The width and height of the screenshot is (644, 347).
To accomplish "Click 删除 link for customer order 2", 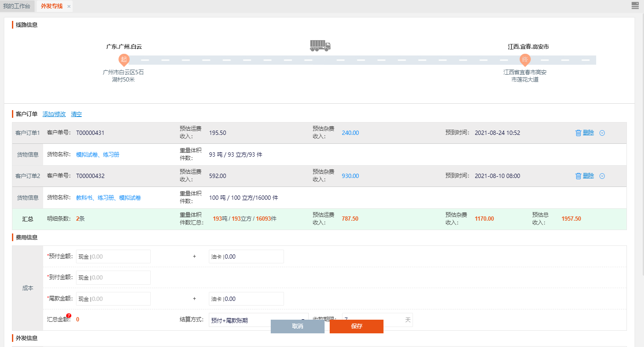I will tap(588, 176).
